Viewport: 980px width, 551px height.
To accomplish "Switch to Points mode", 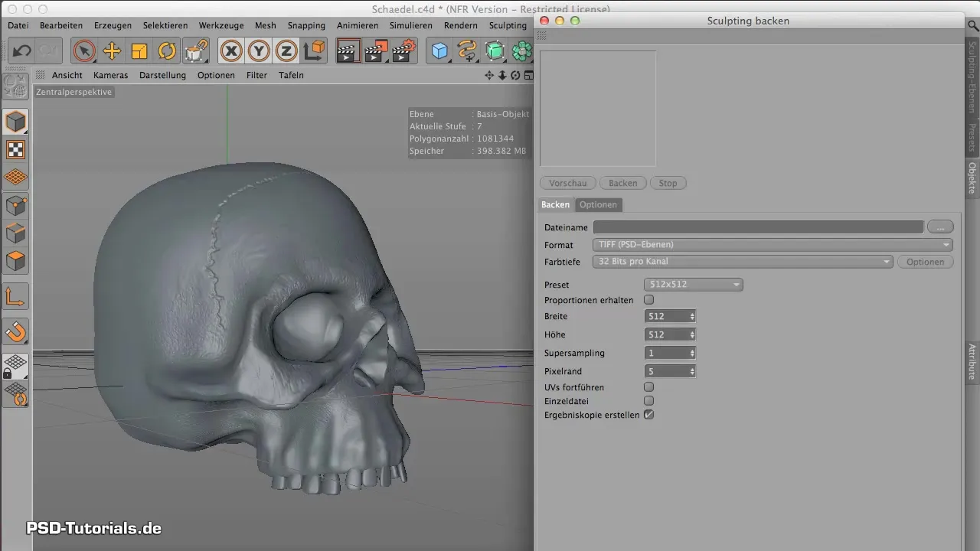I will [15, 205].
